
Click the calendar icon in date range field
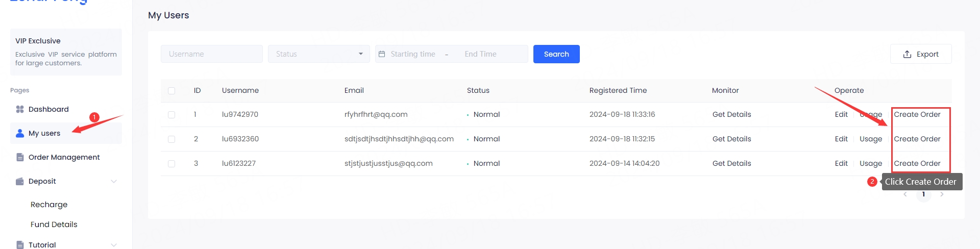382,54
